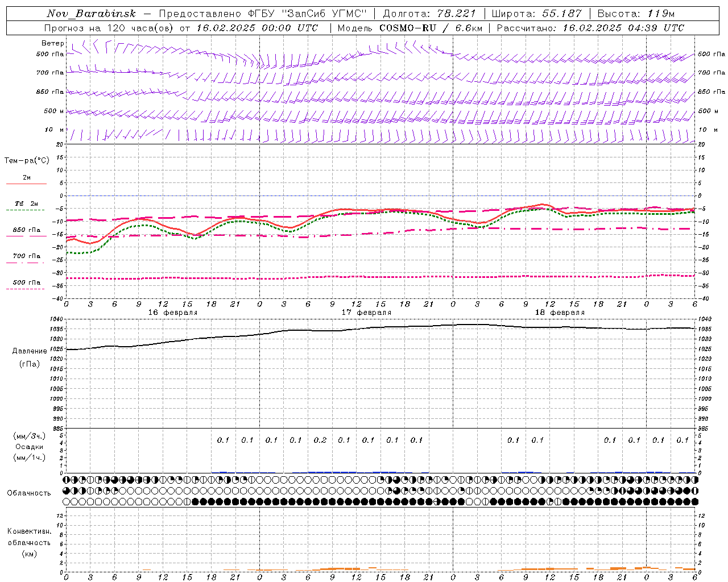This screenshot has height=582, width=728.
Task: Click the (мм/3ч.) precipitation unit label
Action: pos(30,436)
